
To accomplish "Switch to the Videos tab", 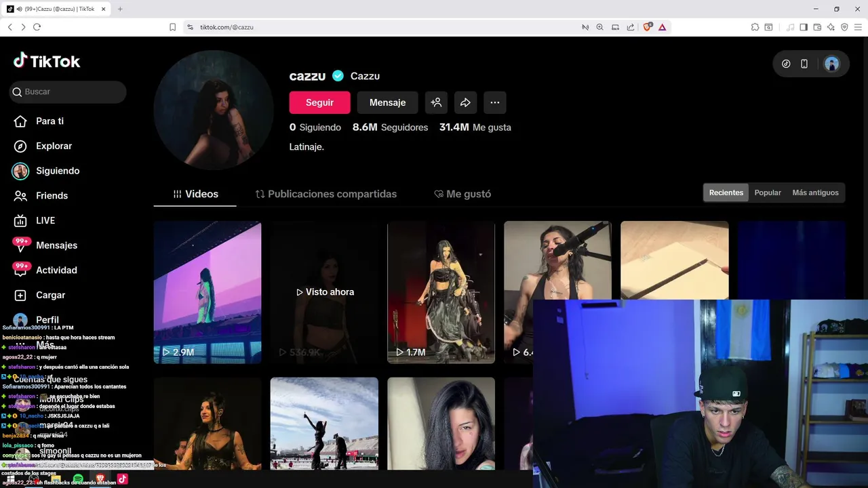I will click(195, 194).
